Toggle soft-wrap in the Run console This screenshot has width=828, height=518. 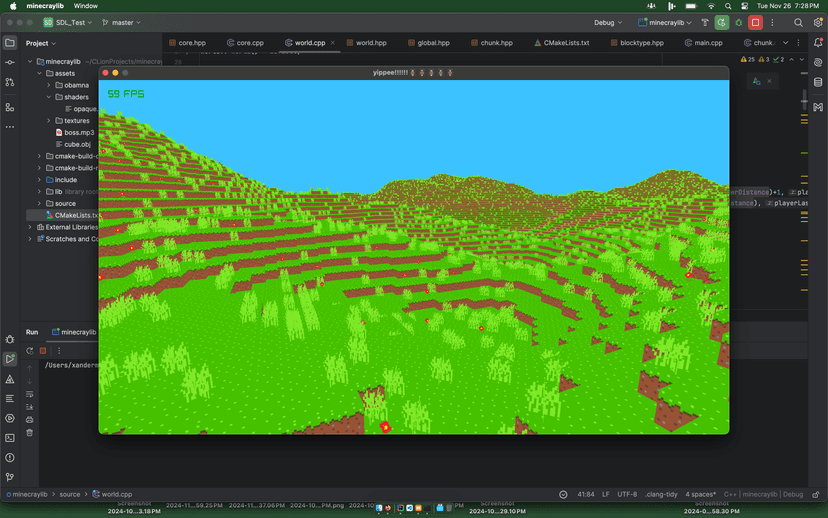(29, 394)
